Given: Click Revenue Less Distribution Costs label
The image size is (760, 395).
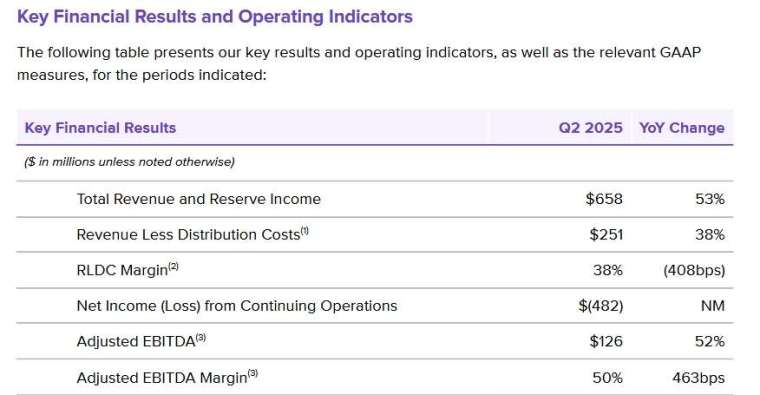Looking at the screenshot, I should pos(189,235).
